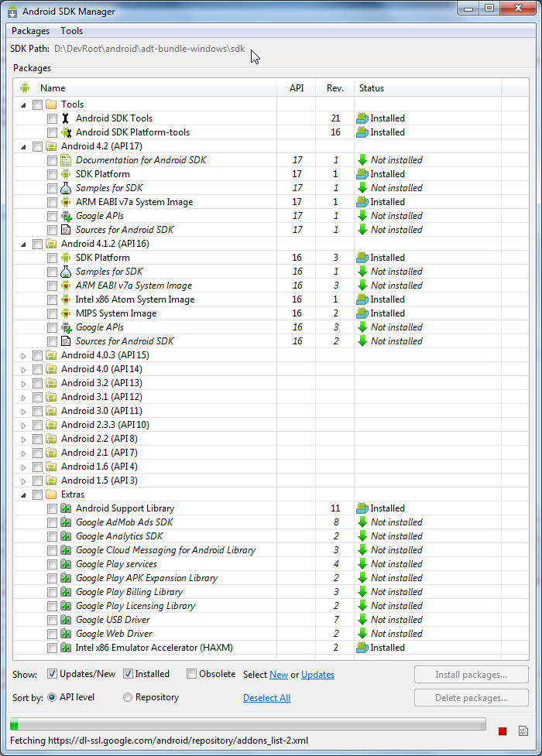Open the Tools menu
The image size is (542, 756).
71,31
